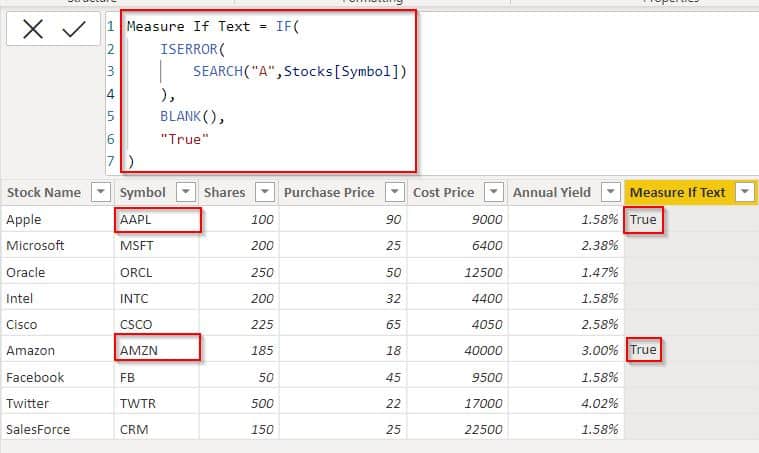
Task: Click the SEARCH("A",Stocks[Symbol]) expression
Action: point(300,72)
